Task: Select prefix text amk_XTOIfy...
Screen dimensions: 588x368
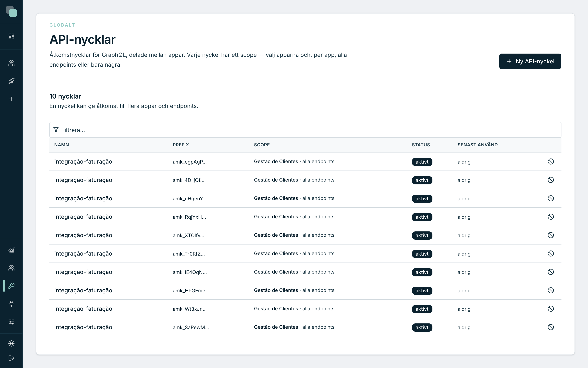Action: coord(188,235)
